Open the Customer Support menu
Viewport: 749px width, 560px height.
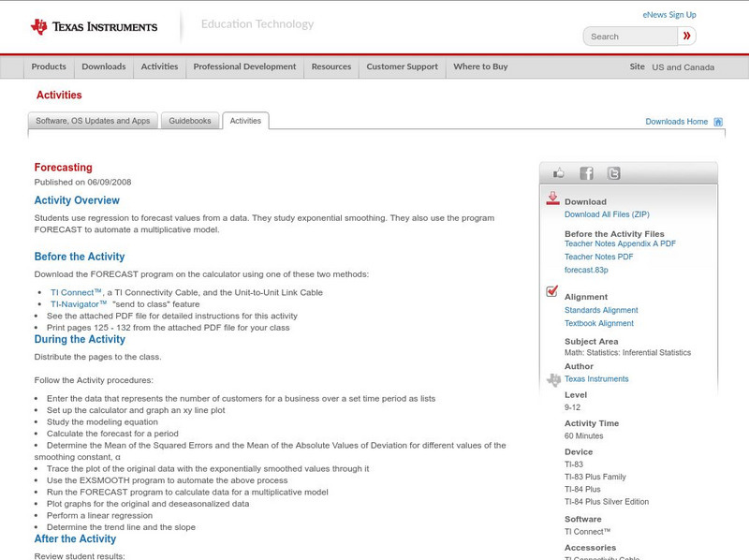coord(403,66)
